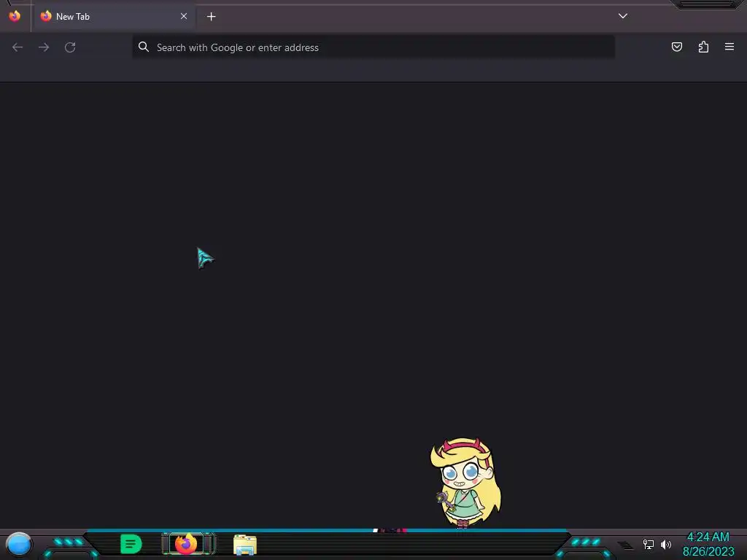Show hidden tray icons arrow
The image size is (747, 560).
(x=625, y=545)
